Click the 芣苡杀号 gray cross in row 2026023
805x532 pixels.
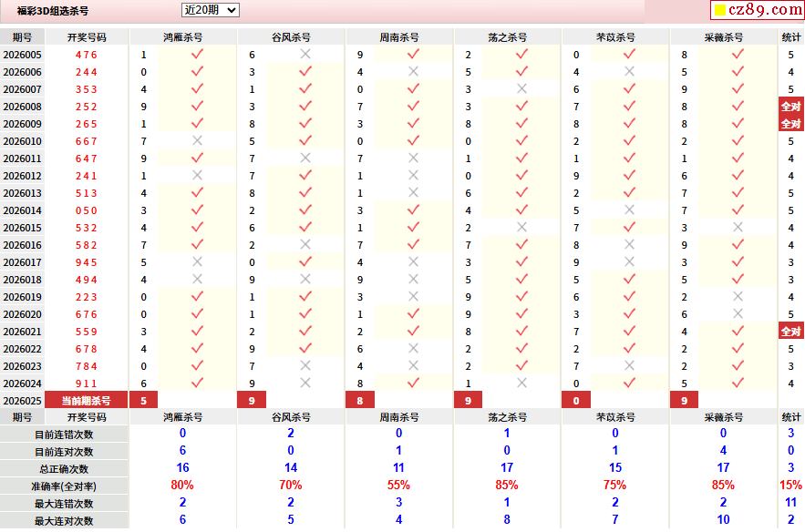click(629, 366)
